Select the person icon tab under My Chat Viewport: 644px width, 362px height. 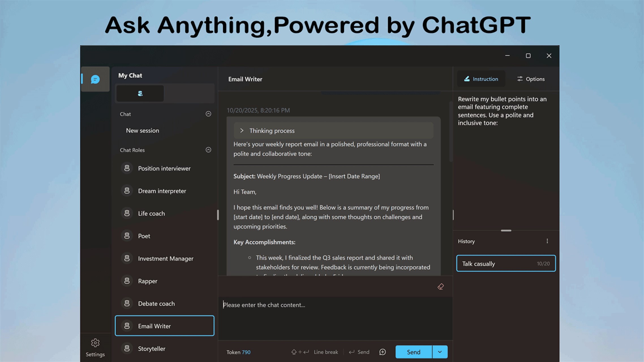tap(140, 94)
